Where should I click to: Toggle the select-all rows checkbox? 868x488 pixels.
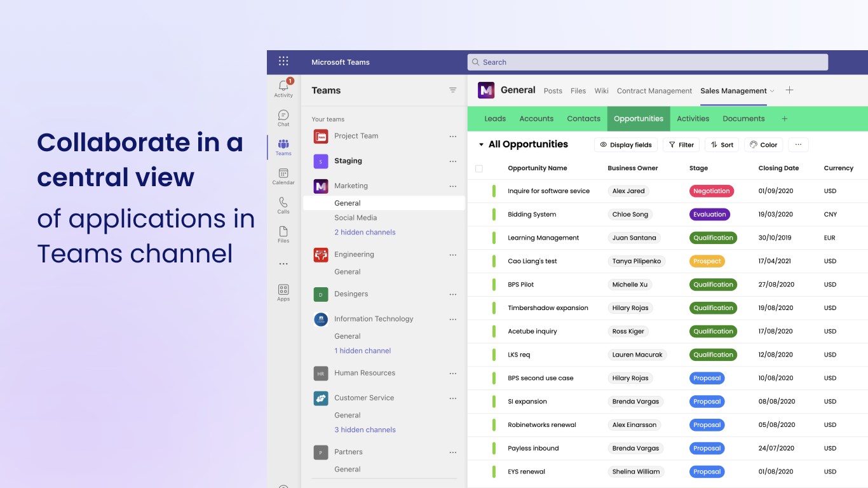[x=479, y=168]
